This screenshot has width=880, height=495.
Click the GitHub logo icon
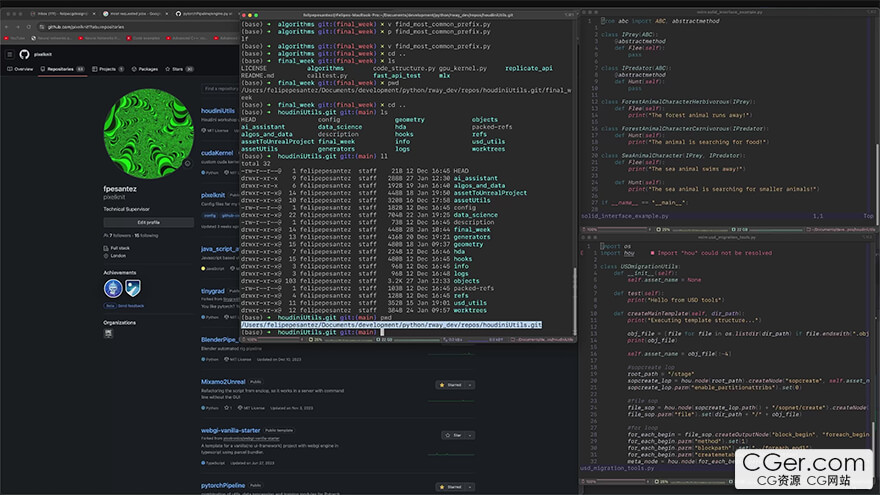(24, 53)
